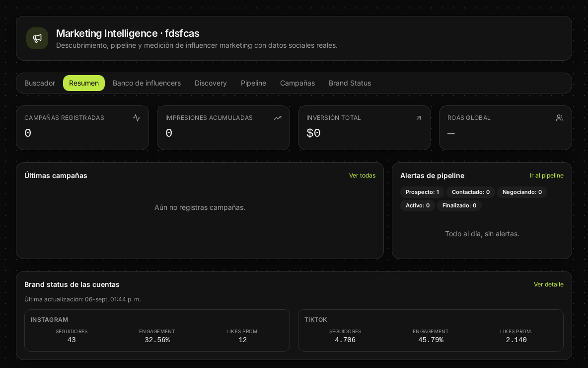This screenshot has width=588, height=368.
Task: Click 'Aún no registras campañas.' message
Action: 200,207
